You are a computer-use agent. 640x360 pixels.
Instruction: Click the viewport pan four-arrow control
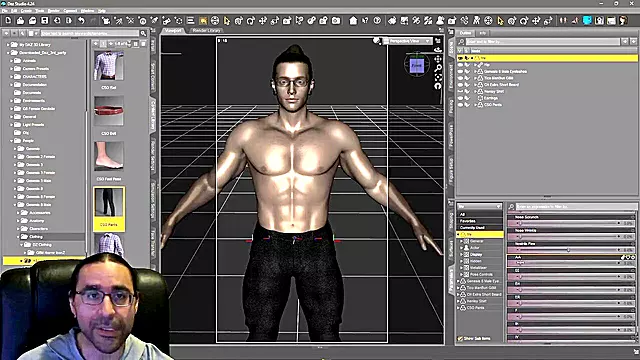point(438,59)
